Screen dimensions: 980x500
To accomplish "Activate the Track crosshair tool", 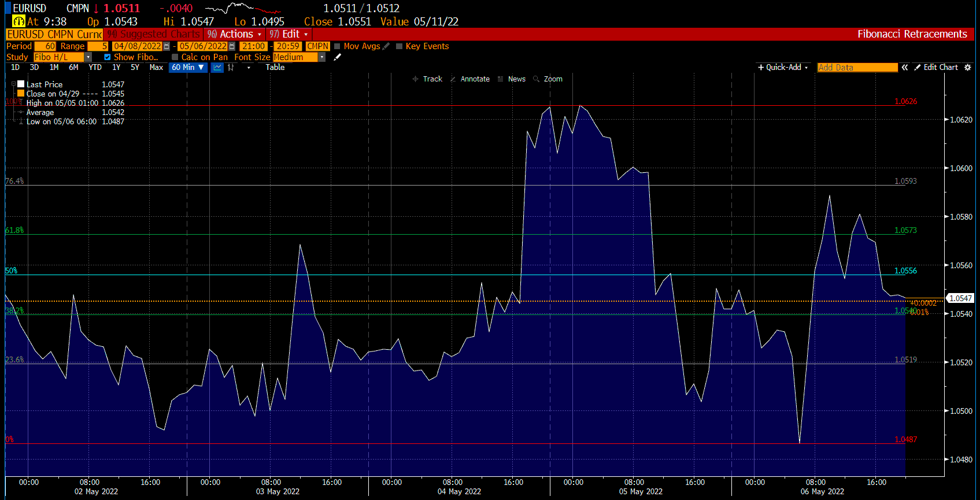I will [x=427, y=79].
